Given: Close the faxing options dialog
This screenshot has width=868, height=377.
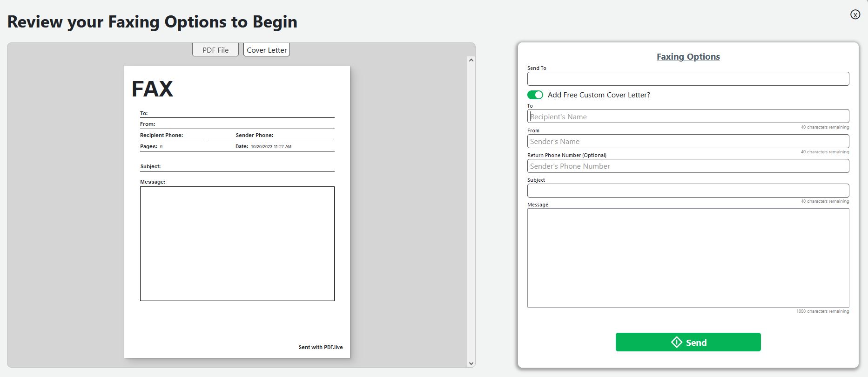Looking at the screenshot, I should point(855,14).
